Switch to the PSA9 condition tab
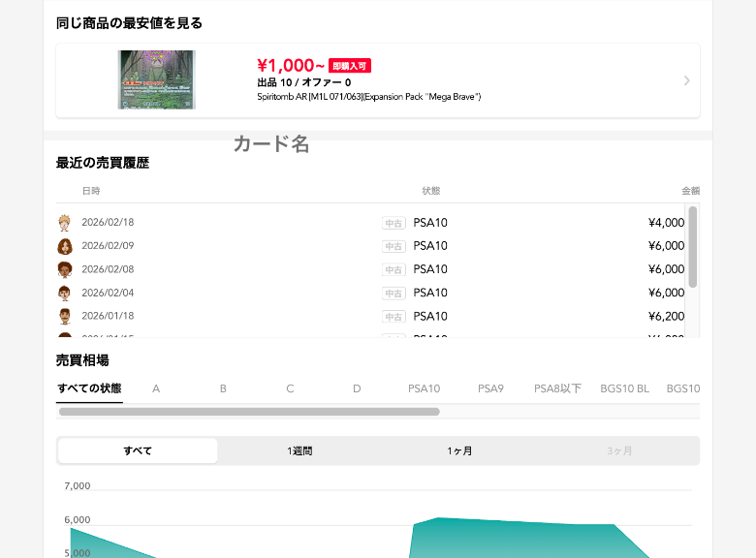756x558 pixels. [x=490, y=388]
